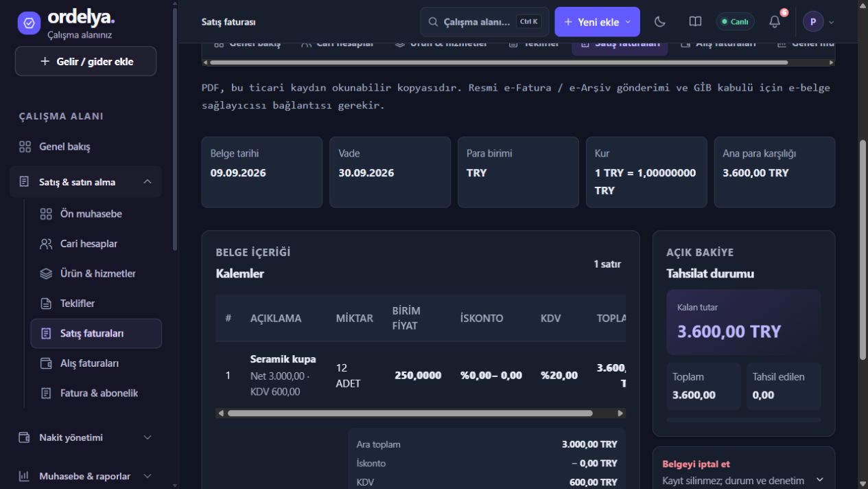Open the book icon in the top bar
This screenshot has height=489, width=868.
pos(695,22)
